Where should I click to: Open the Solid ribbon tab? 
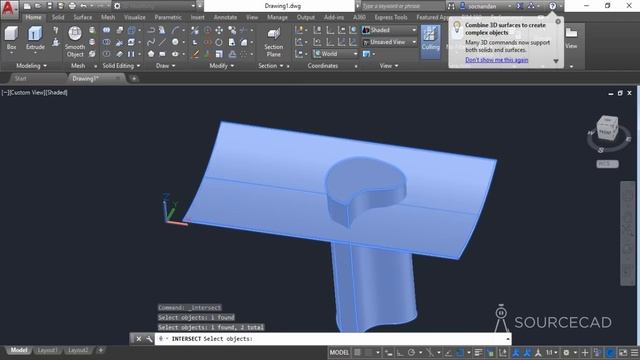[58, 17]
